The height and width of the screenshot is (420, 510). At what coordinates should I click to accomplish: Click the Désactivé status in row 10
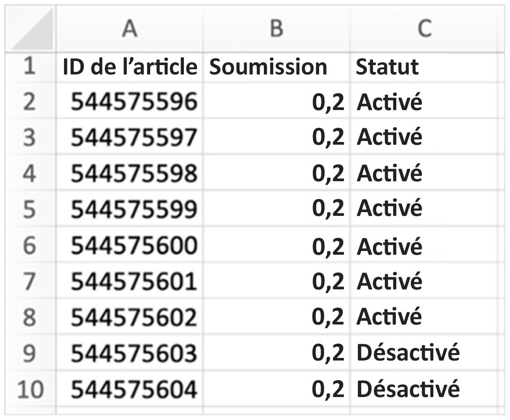coord(408,389)
